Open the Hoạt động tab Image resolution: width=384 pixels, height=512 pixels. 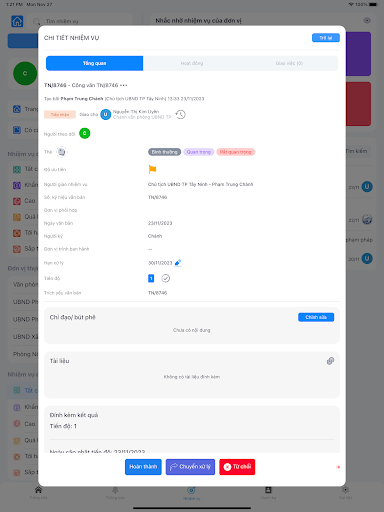pyautogui.click(x=192, y=63)
